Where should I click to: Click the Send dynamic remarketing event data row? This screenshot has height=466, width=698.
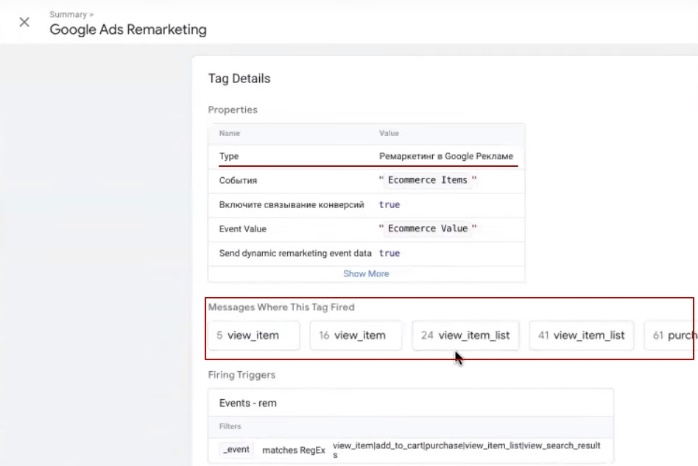point(295,253)
